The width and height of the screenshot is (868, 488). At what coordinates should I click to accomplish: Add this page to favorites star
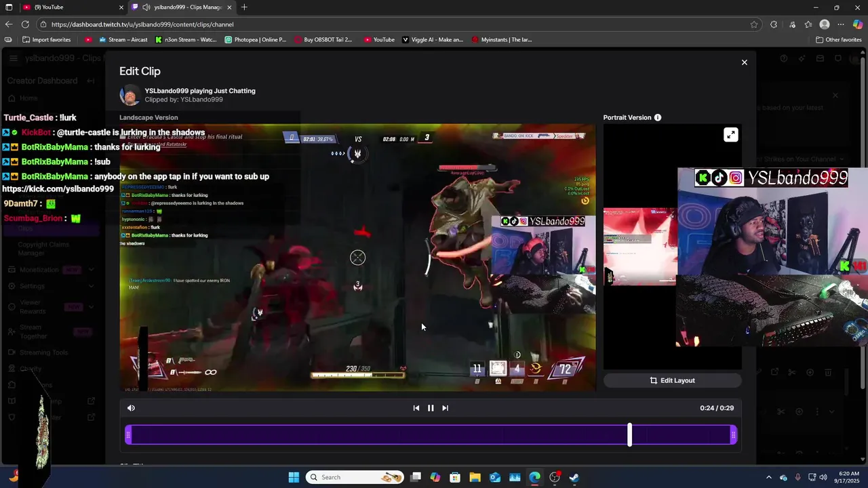(x=754, y=24)
